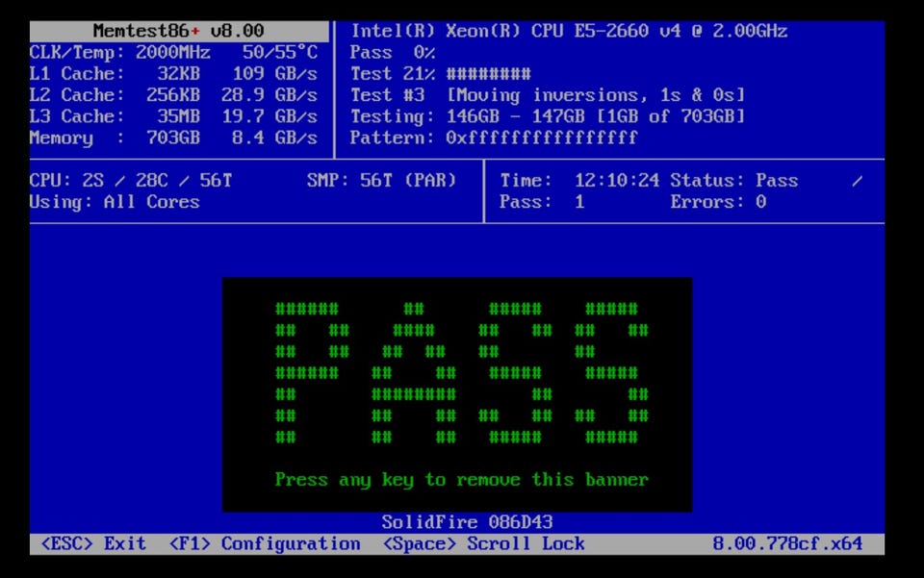Click the Test #3 Moving inversions line
The width and height of the screenshot is (924, 578).
click(x=548, y=95)
